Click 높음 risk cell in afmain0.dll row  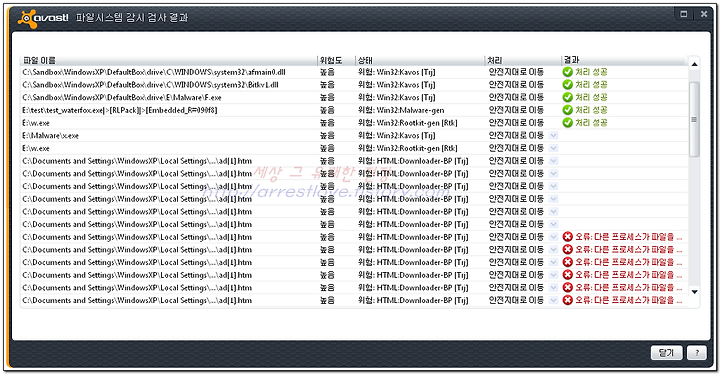(x=327, y=72)
